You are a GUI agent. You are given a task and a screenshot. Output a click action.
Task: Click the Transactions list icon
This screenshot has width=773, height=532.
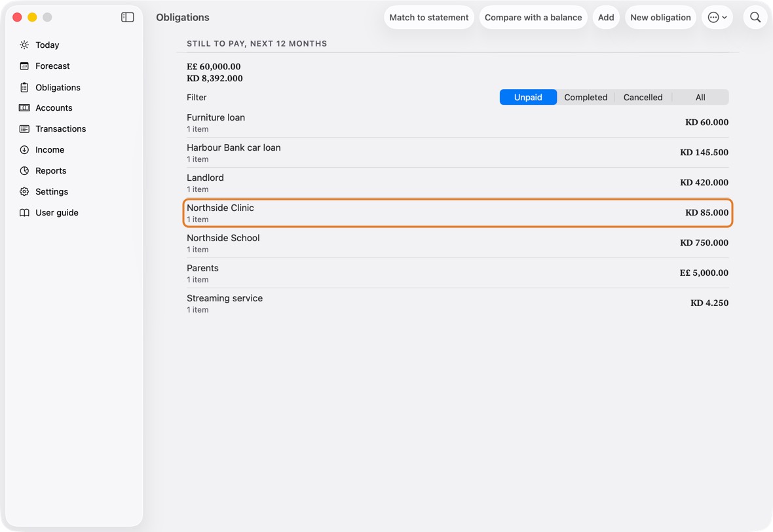click(x=24, y=128)
